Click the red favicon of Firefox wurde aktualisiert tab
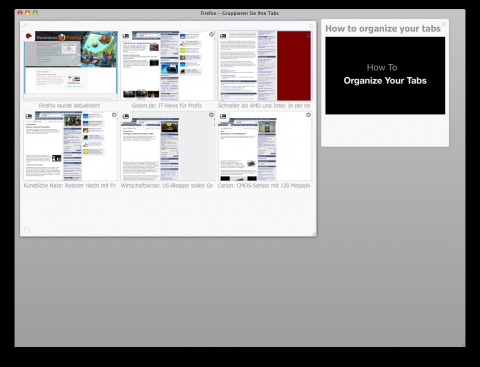Screen dimensions: 480x367 29,36
